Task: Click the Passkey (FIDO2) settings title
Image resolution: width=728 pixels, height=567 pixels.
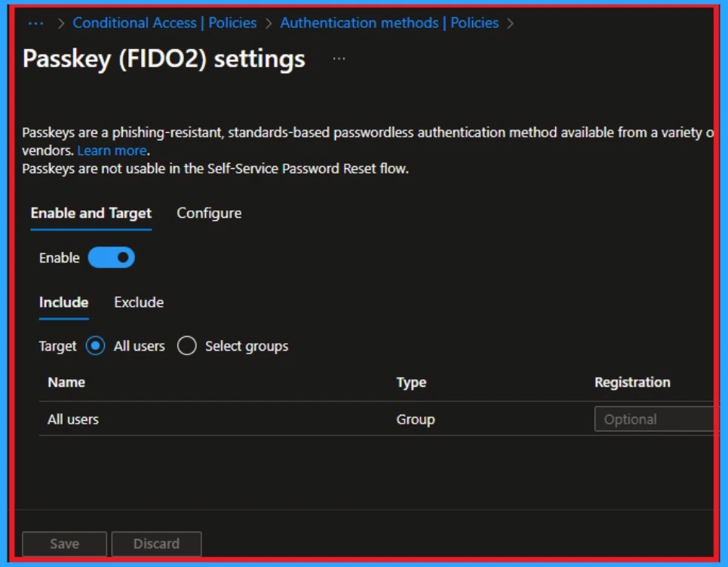Action: (x=164, y=59)
